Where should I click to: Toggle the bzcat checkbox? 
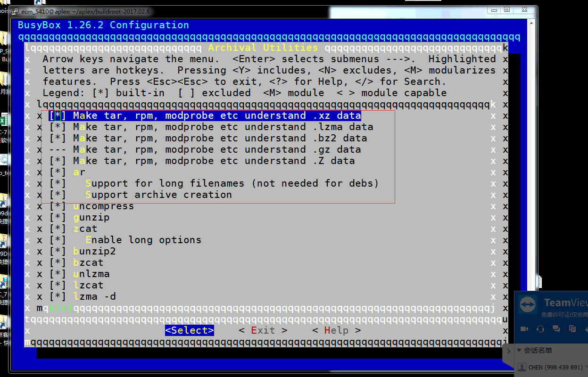[58, 262]
